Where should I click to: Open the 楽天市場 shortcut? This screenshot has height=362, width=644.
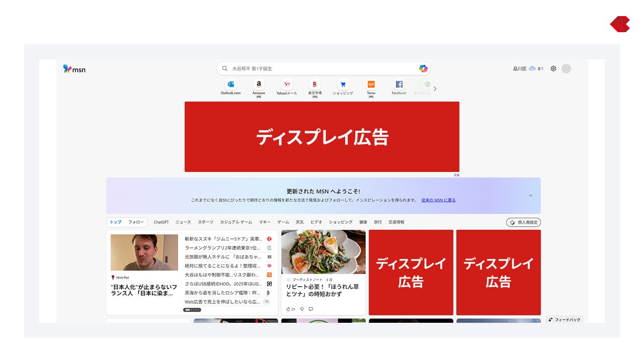[x=315, y=88]
